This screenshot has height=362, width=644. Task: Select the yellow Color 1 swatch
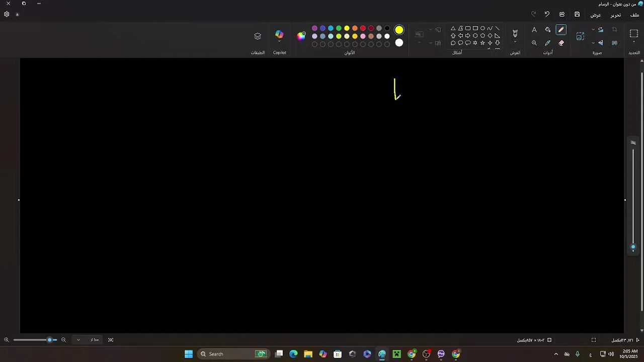399,30
